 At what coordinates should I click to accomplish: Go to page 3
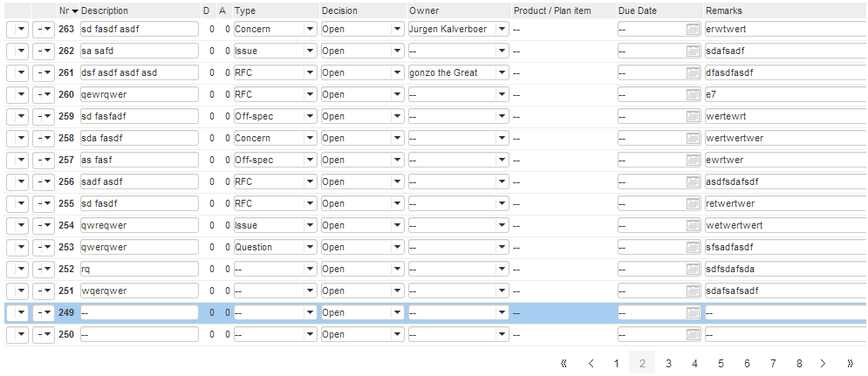point(669,363)
